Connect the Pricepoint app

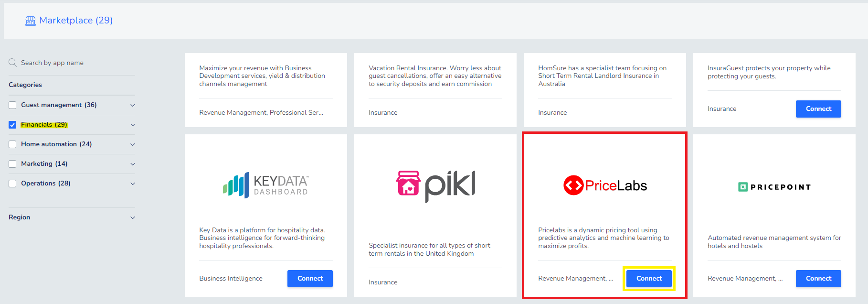(818, 279)
